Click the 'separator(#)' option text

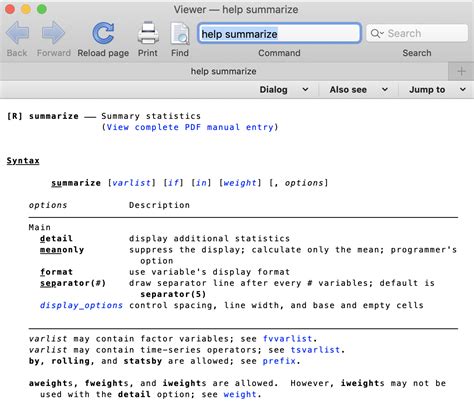click(x=73, y=283)
